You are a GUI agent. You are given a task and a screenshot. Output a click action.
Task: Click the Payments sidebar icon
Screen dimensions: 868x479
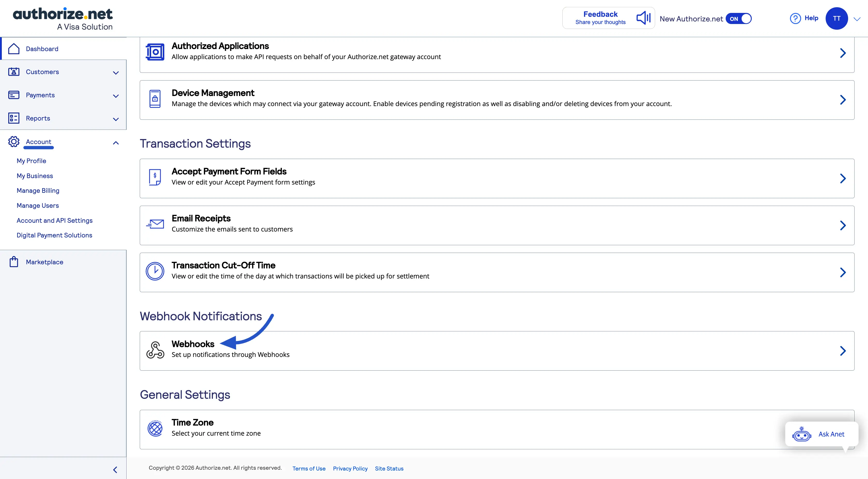coord(13,95)
